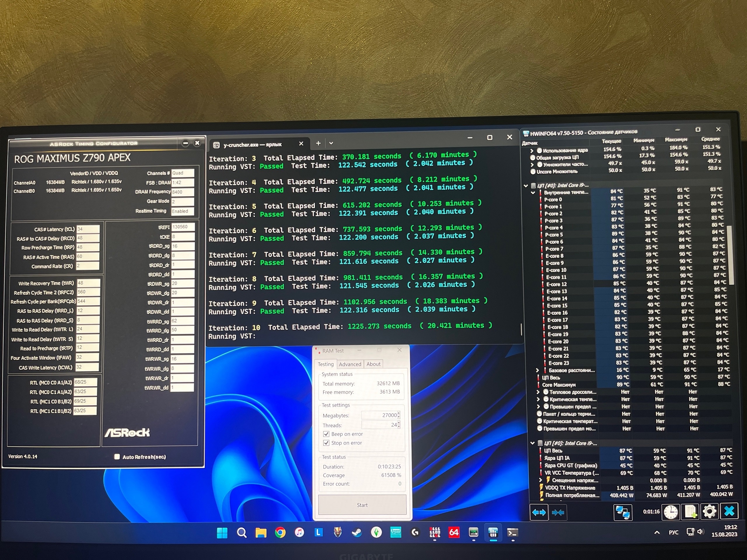This screenshot has height=560, width=747.
Task: Click HWiNFO collapse columns arrows icon
Action: [x=558, y=512]
